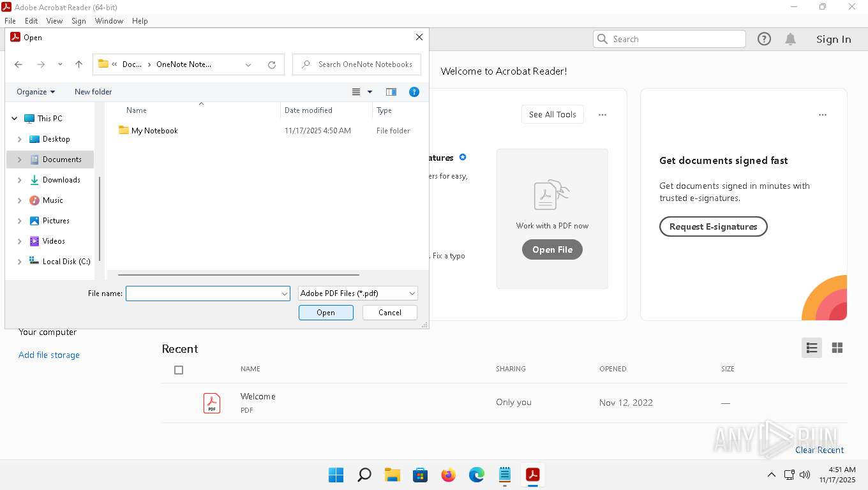
Task: Open Microsoft Store from taskbar
Action: [x=421, y=475]
